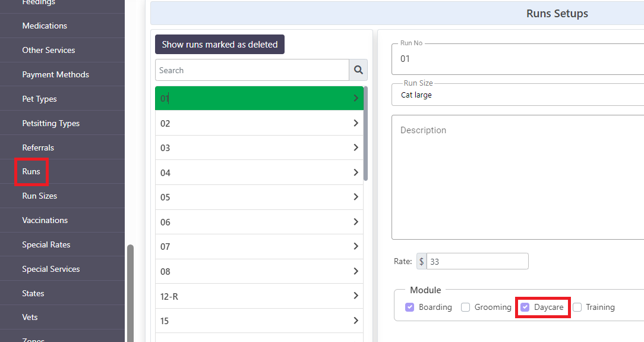Click the chevron arrow on run 12-R
Image resolution: width=644 pixels, height=342 pixels.
(x=356, y=296)
